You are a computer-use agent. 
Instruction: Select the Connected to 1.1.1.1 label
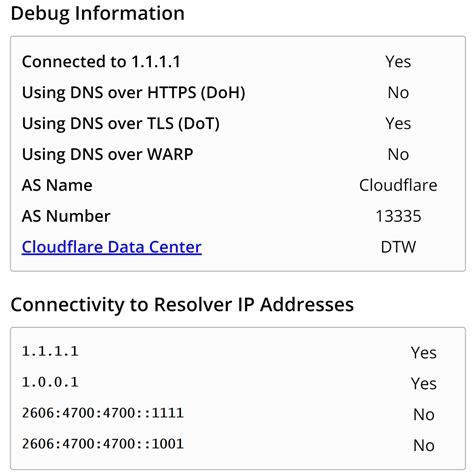click(101, 62)
